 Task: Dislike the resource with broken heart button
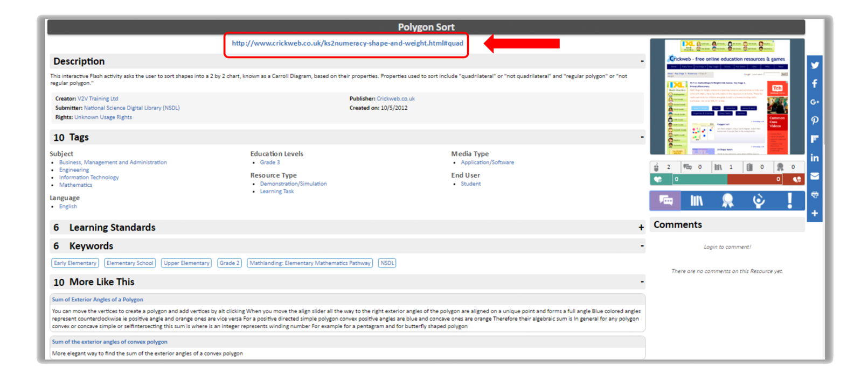click(x=796, y=179)
